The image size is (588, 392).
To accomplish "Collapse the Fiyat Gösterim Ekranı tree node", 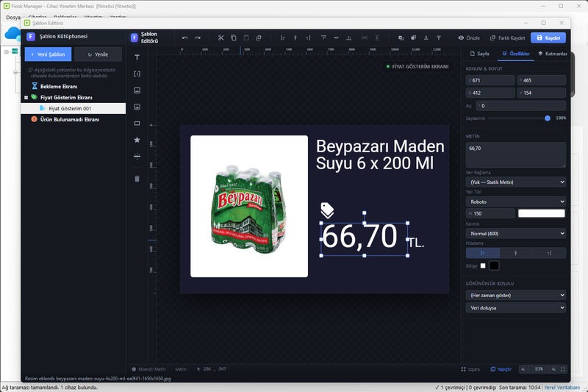I will pos(26,98).
